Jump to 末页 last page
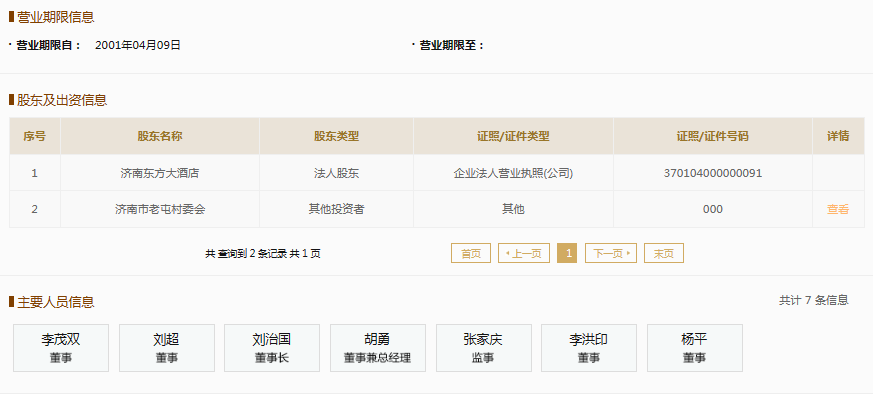873x394 pixels. tap(664, 253)
